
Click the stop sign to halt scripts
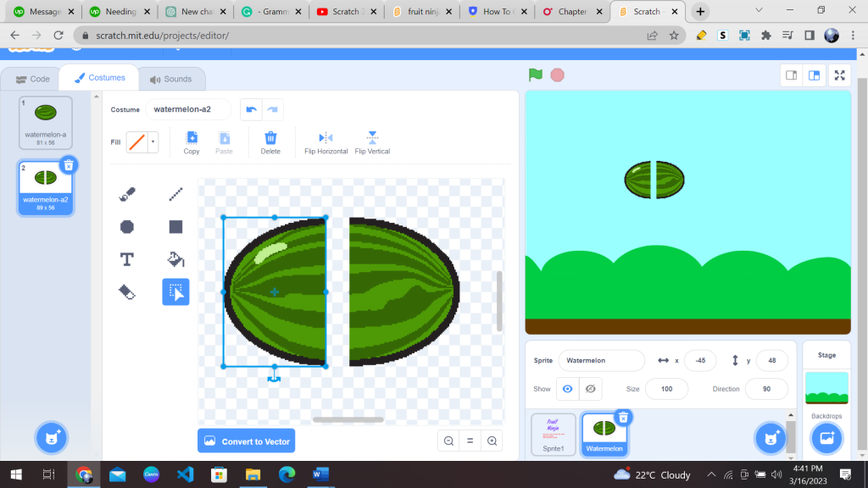tap(558, 75)
